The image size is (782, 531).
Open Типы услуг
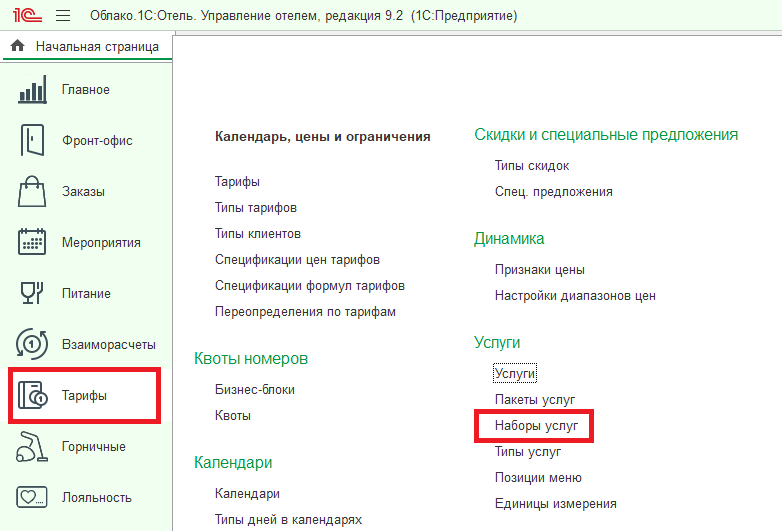point(528,451)
